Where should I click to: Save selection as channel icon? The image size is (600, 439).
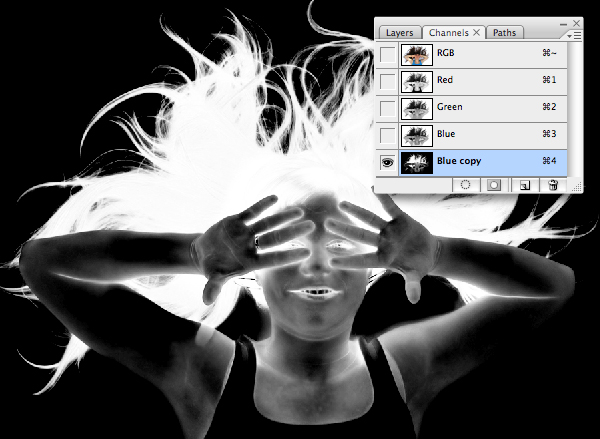tap(494, 185)
